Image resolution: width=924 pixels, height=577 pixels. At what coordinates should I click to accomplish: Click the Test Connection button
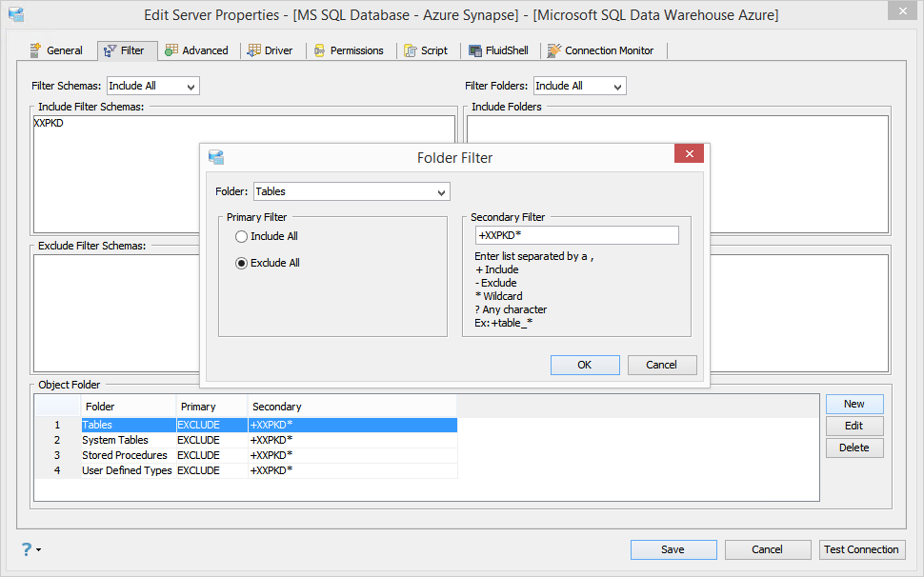pos(861,549)
